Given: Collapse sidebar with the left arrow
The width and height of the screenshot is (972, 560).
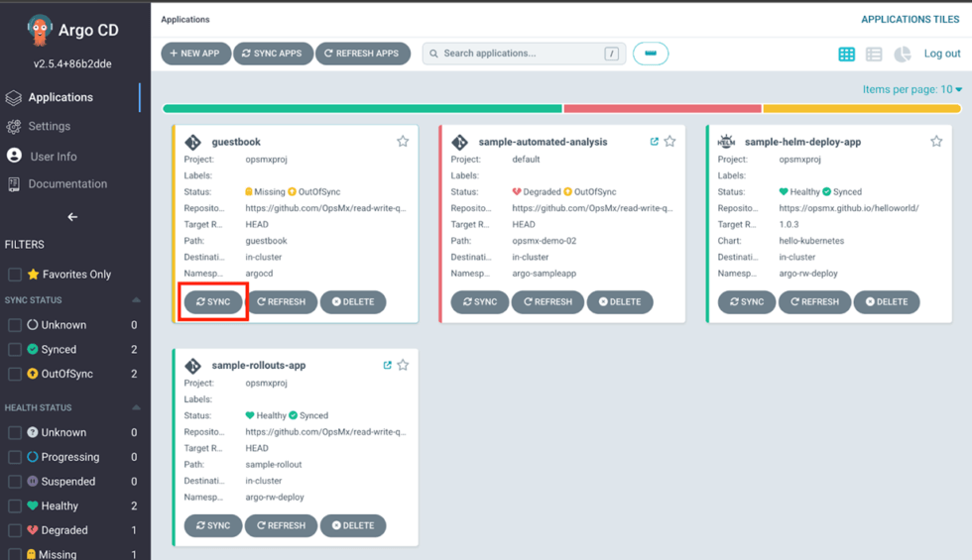Looking at the screenshot, I should (x=72, y=217).
